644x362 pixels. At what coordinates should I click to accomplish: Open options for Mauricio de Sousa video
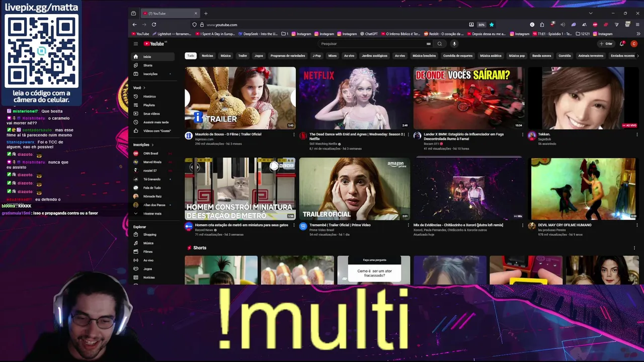(294, 135)
